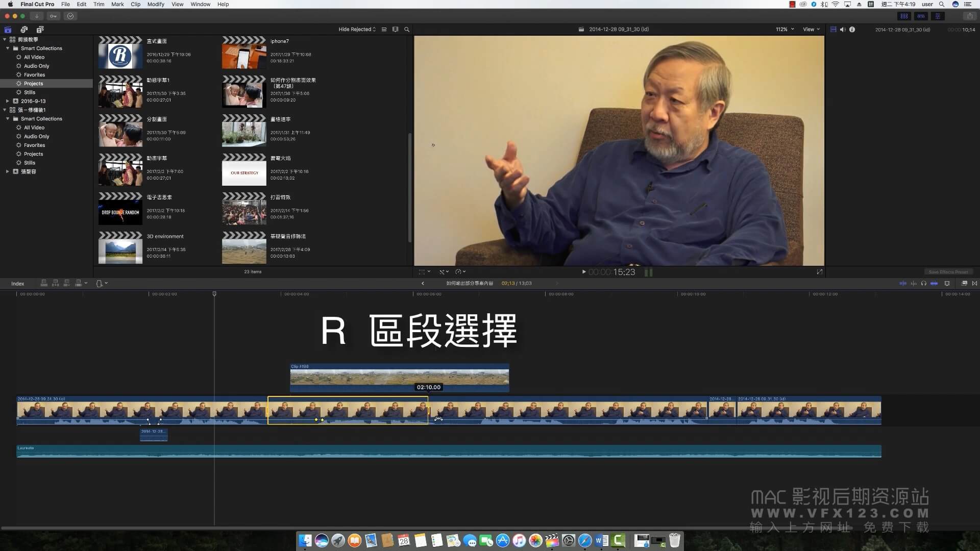Select the Laureate audio track clip
This screenshot has width=980, height=551.
449,452
